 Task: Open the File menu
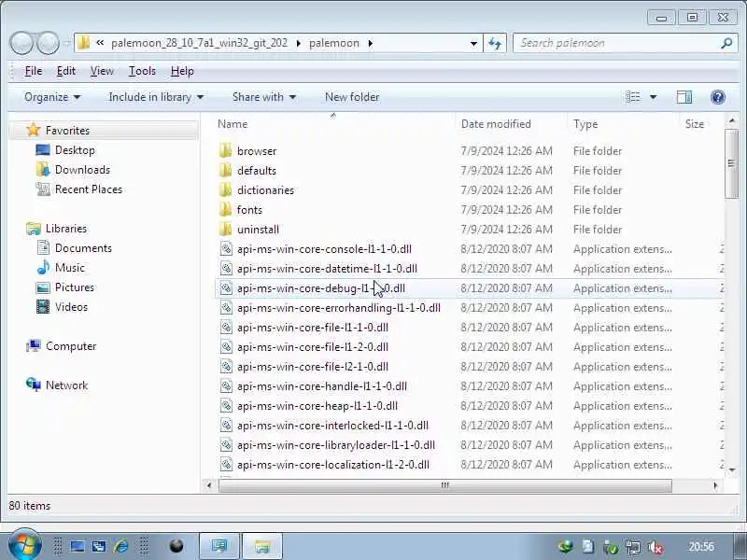(34, 71)
